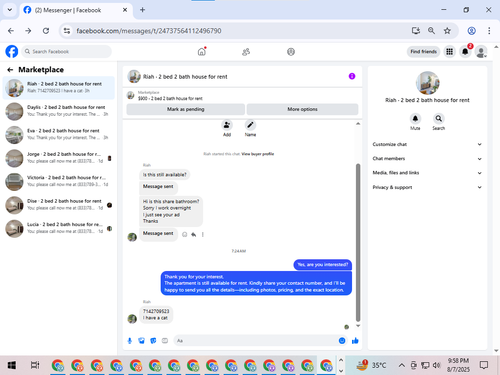
Task: Open a new browser tab
Action: (142, 10)
